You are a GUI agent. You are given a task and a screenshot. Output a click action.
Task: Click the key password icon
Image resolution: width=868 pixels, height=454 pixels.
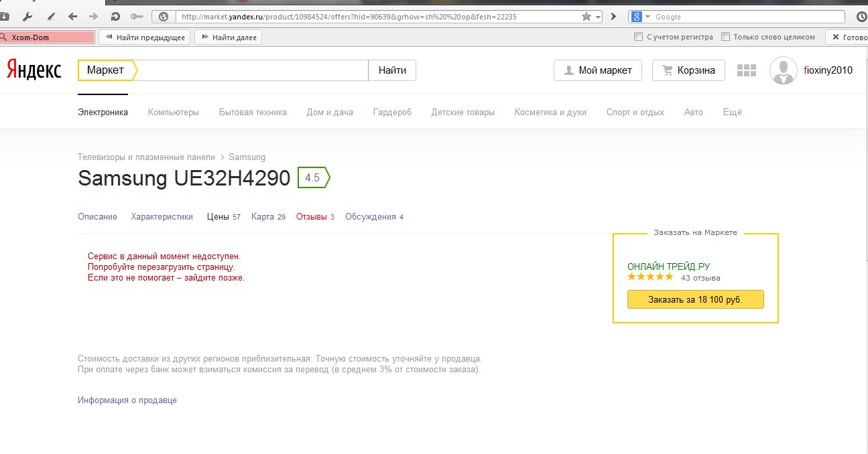(x=137, y=17)
